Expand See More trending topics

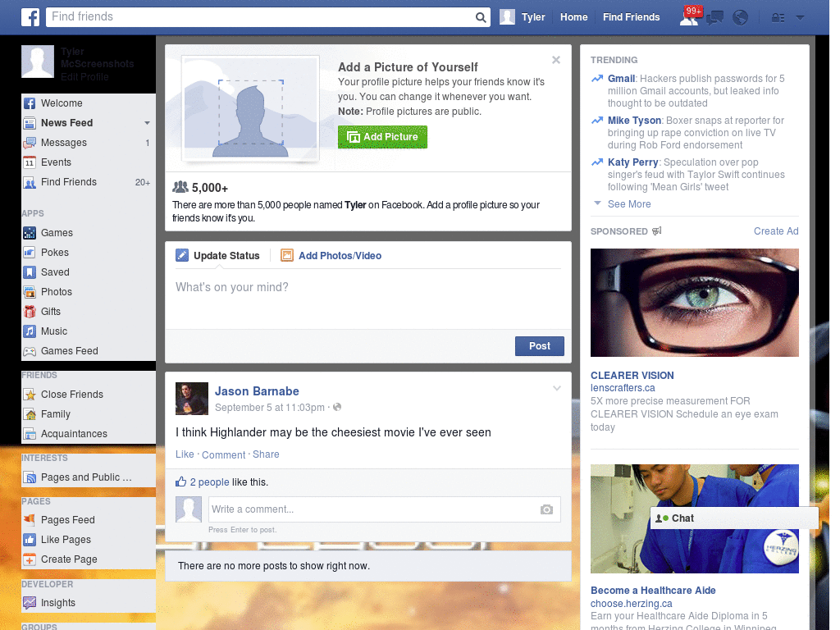click(x=629, y=204)
